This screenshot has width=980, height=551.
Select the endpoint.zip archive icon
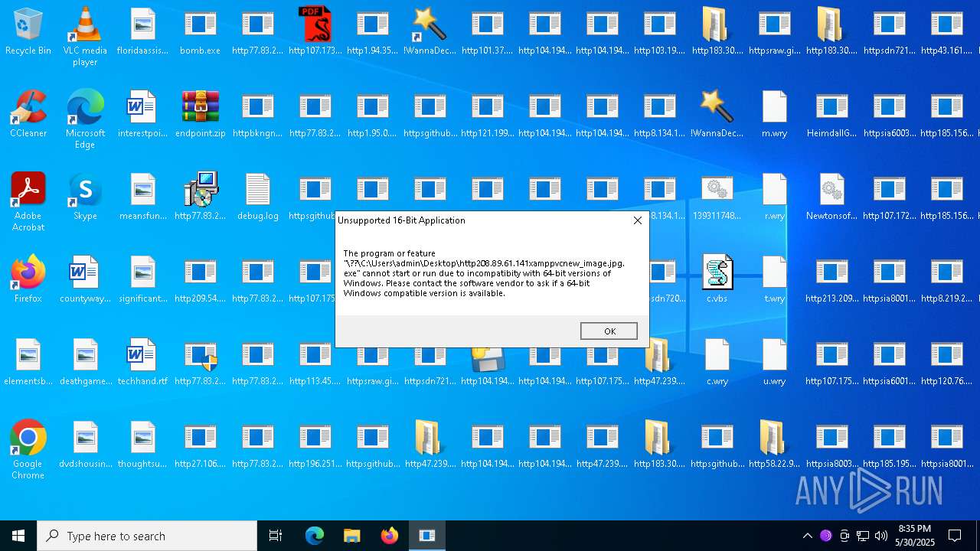(x=200, y=114)
